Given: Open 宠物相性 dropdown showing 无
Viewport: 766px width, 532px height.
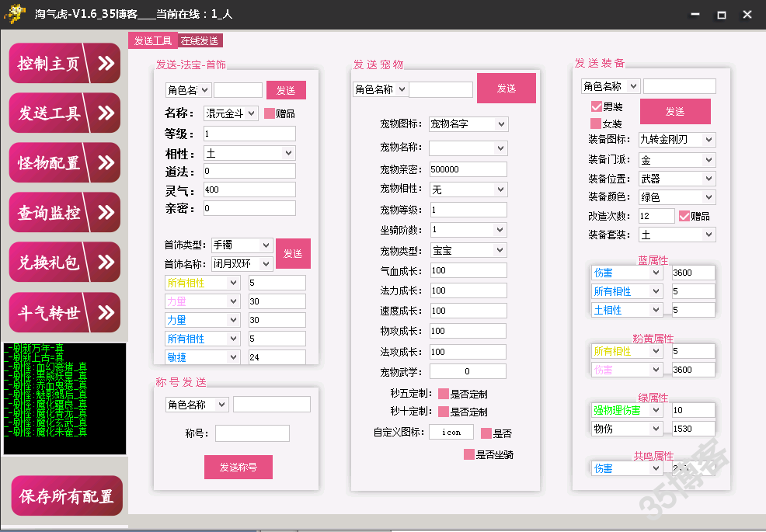Looking at the screenshot, I should point(468,190).
